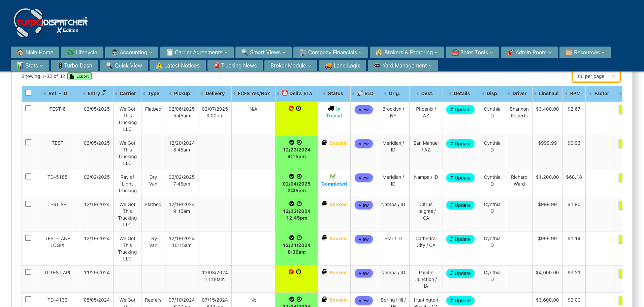Open the 100 per page dropdown
This screenshot has height=307, width=644.
[595, 76]
